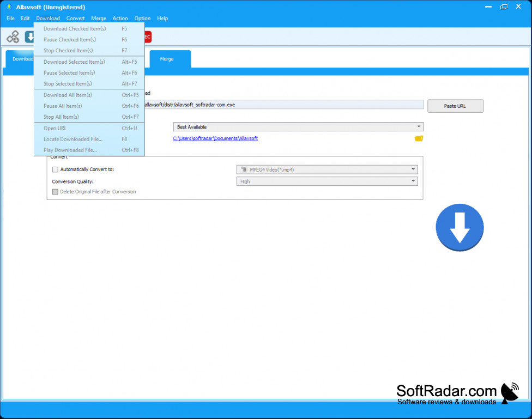
Task: Choose Open URL menu entry
Action: pyautogui.click(x=89, y=128)
